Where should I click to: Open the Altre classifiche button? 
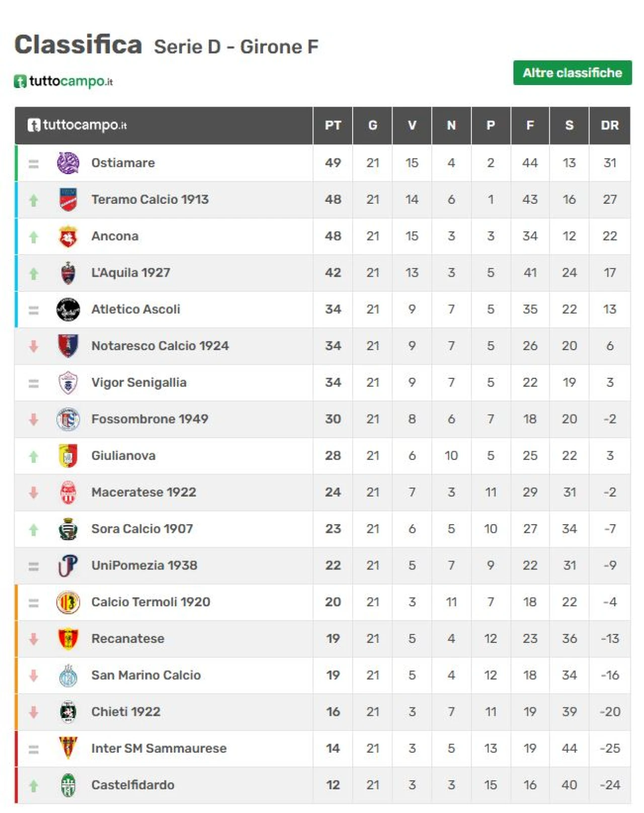pos(572,73)
